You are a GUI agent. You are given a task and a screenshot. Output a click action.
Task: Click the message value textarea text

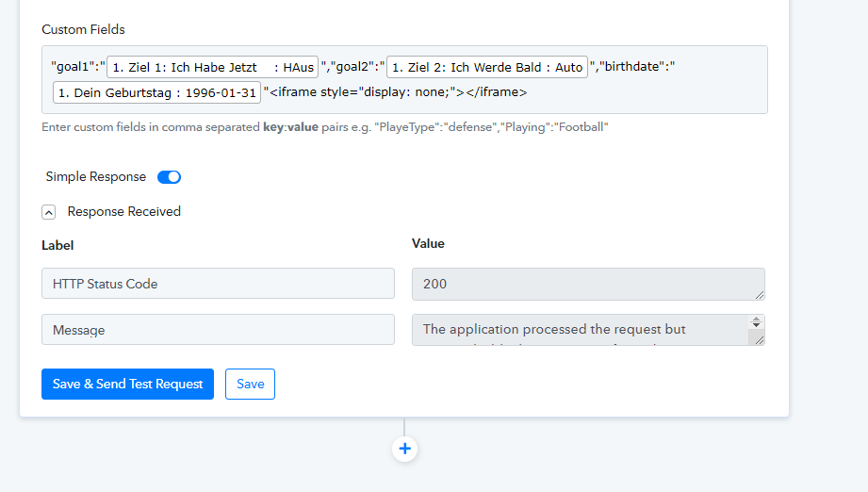pos(554,329)
